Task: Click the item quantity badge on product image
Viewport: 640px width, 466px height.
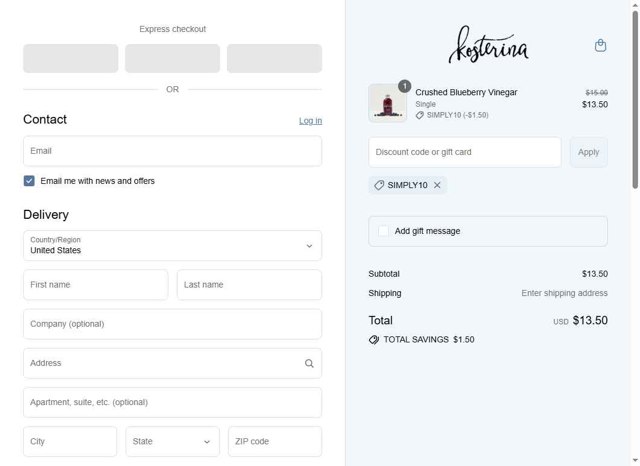Action: (x=404, y=86)
